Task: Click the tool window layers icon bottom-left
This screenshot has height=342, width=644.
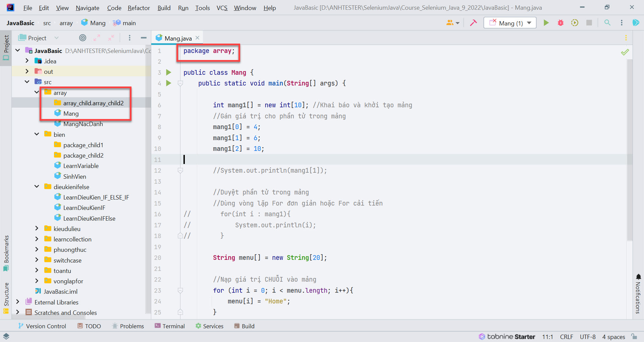Action: 6,336
